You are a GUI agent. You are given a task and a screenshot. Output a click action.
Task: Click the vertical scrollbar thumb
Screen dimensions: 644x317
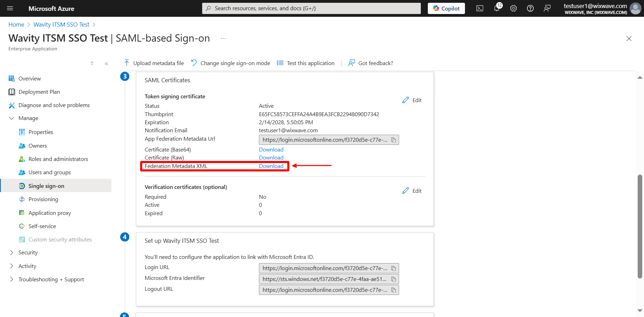tap(640, 226)
